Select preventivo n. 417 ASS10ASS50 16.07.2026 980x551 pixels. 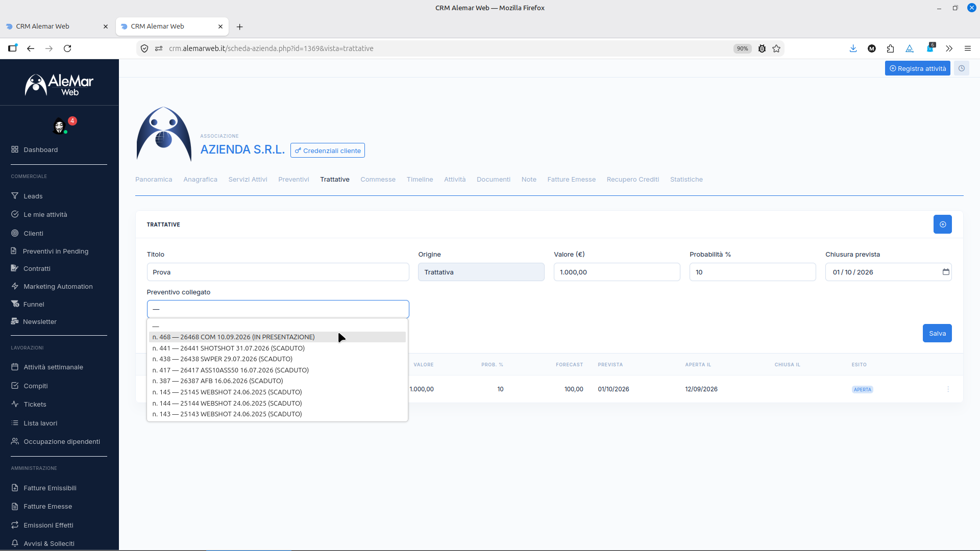(x=277, y=370)
